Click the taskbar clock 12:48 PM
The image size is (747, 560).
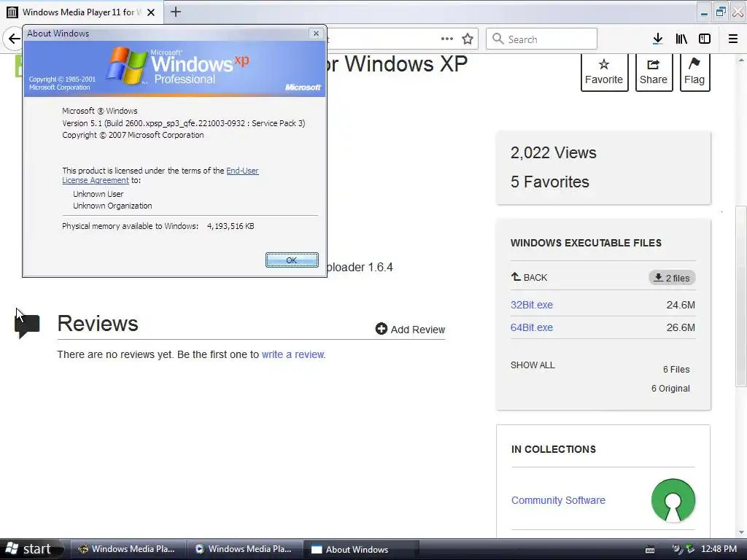pyautogui.click(x=719, y=549)
